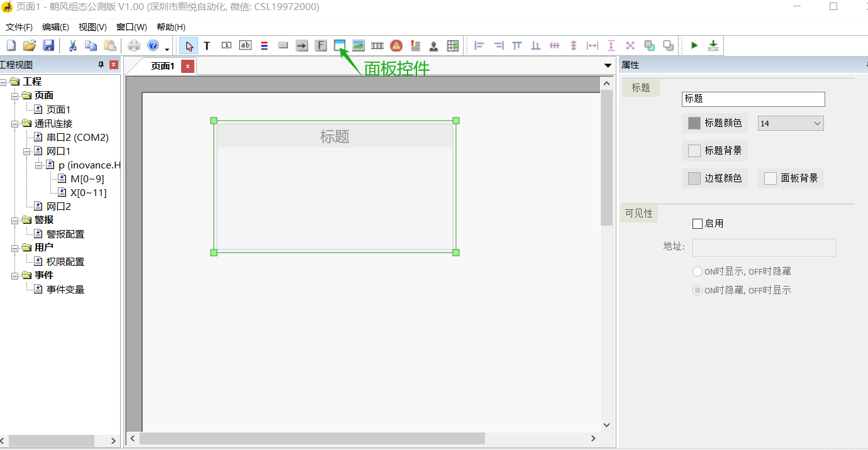Select 权限配置 tree item
868x450 pixels.
[x=65, y=261]
